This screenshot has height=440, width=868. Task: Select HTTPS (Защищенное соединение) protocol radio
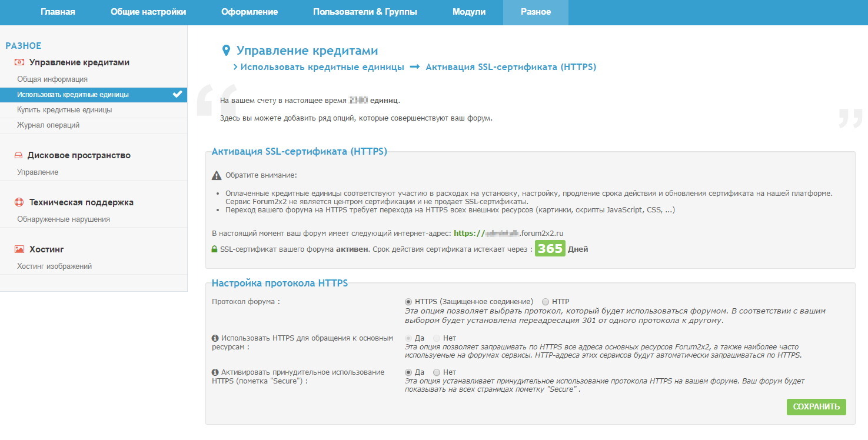[x=409, y=302]
